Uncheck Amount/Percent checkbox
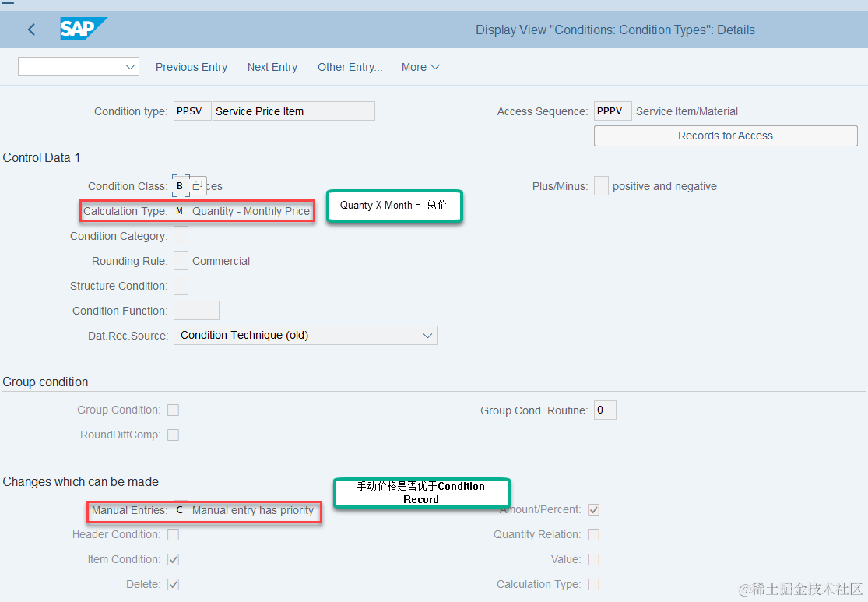 [x=593, y=509]
